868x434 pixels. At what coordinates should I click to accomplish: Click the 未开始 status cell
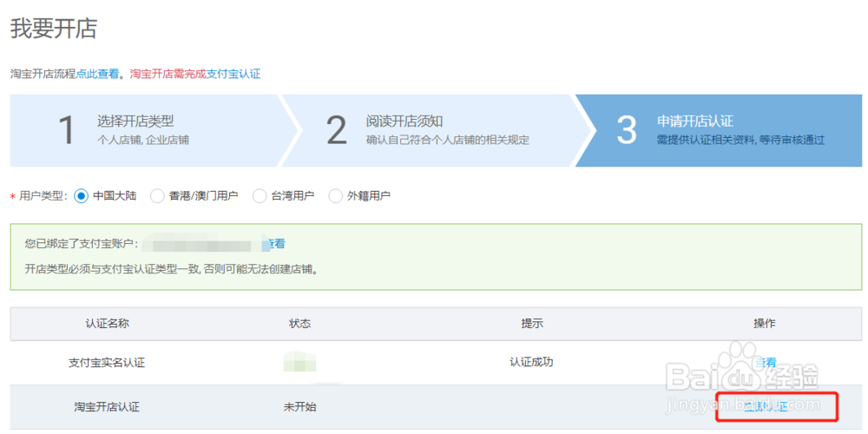[300, 407]
